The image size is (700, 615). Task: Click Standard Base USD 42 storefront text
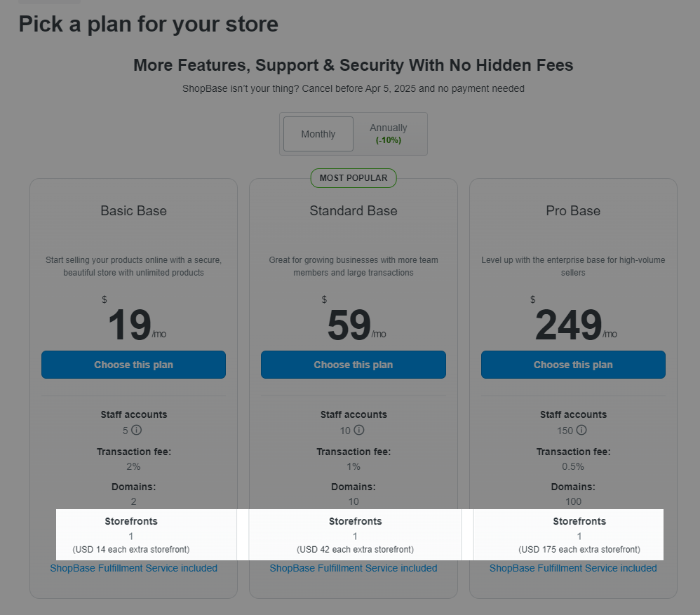click(x=356, y=549)
